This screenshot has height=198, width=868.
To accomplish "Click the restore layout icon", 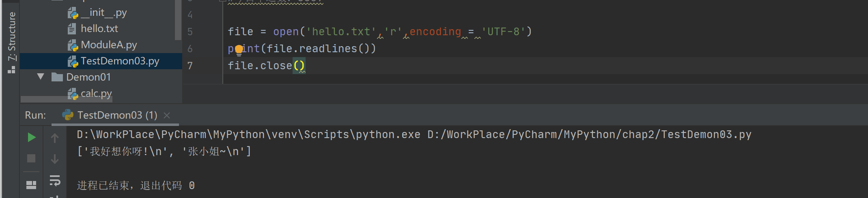I will (x=31, y=185).
